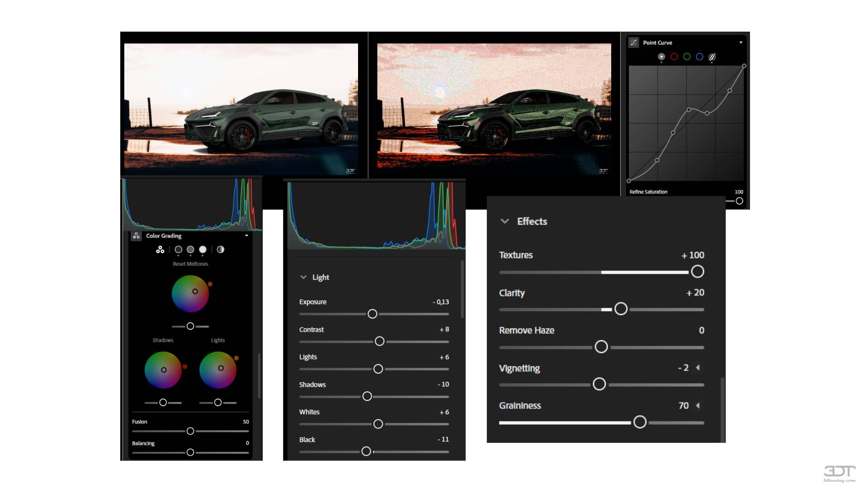Click the histogram above the Light panel
Viewport: 868px width, 488px height.
click(x=376, y=215)
